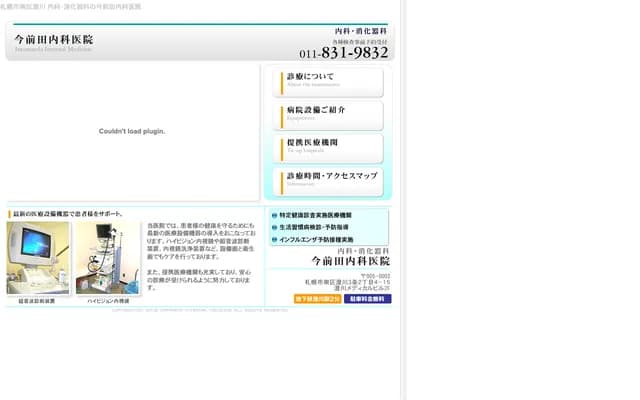Click the orange marker on 最新の医療設備 heading
The height and width of the screenshot is (400, 640).
click(x=10, y=213)
